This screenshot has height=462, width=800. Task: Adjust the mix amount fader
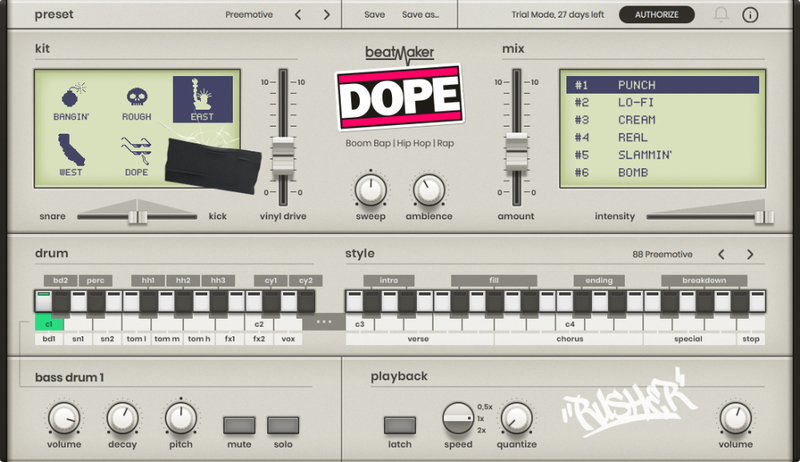(516, 151)
